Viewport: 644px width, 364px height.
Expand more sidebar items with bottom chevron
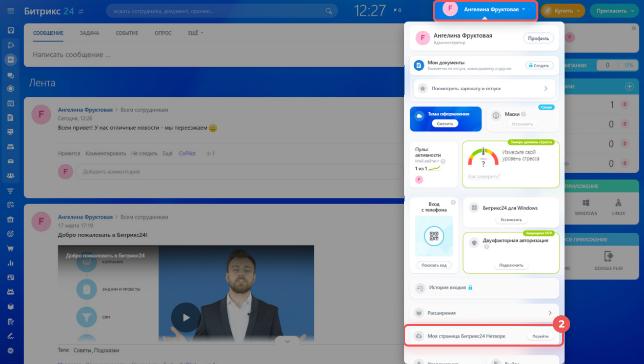[x=10, y=351]
